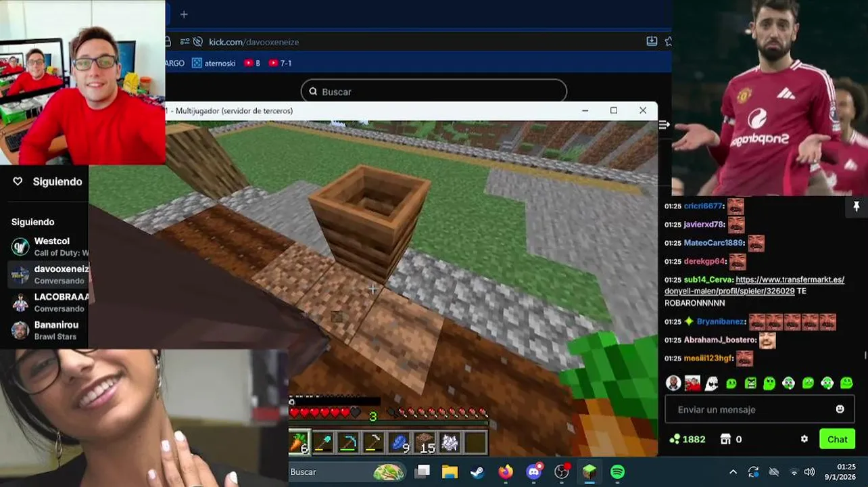The width and height of the screenshot is (868, 487).
Task: Open Firefox from the taskbar
Action: 506,471
